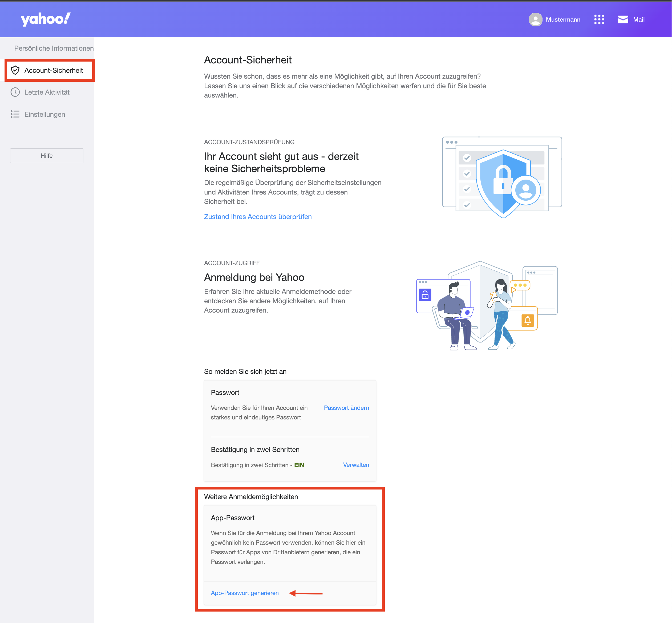
Task: Click the green EIN status text
Action: (x=299, y=465)
